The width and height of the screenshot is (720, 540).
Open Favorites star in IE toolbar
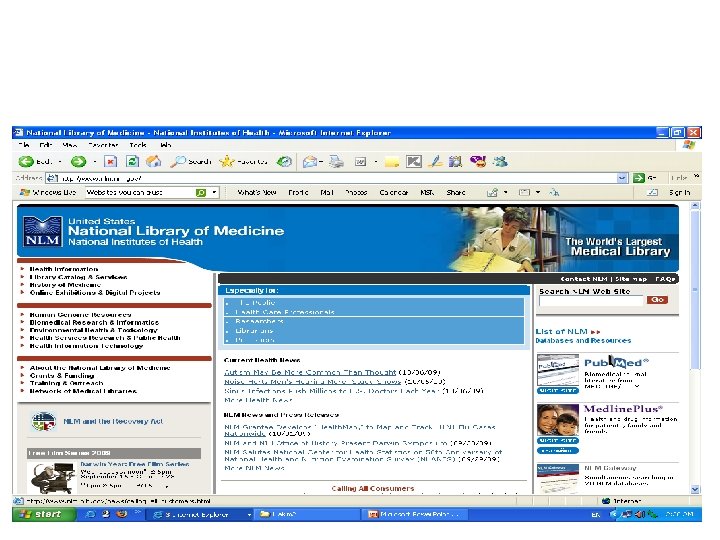[x=243, y=162]
